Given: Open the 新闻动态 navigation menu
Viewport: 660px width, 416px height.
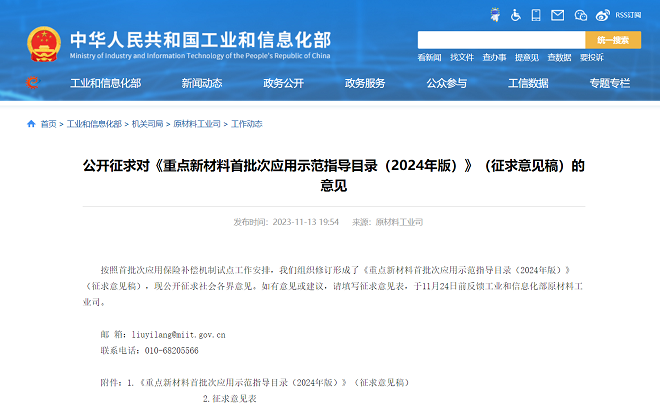Looking at the screenshot, I should [x=202, y=83].
